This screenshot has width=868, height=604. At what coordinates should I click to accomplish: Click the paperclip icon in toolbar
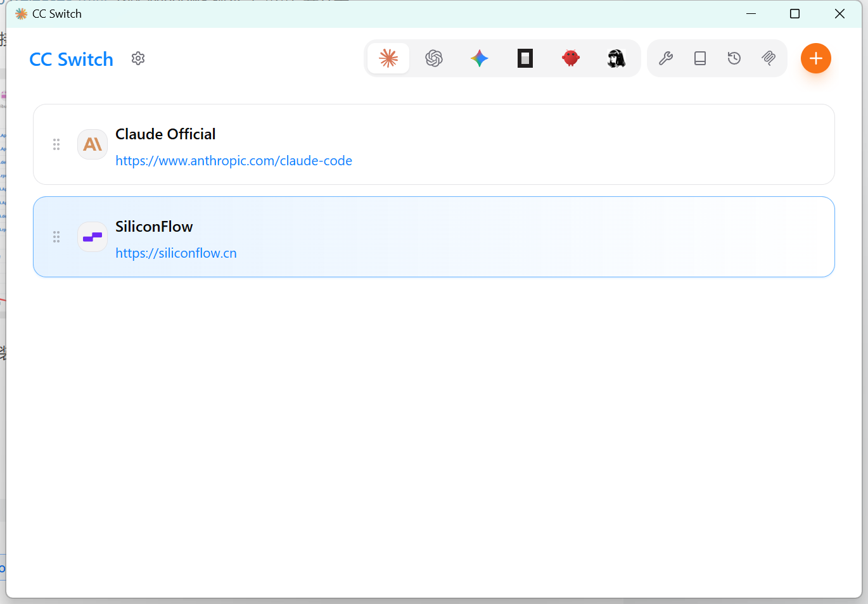pyautogui.click(x=769, y=58)
